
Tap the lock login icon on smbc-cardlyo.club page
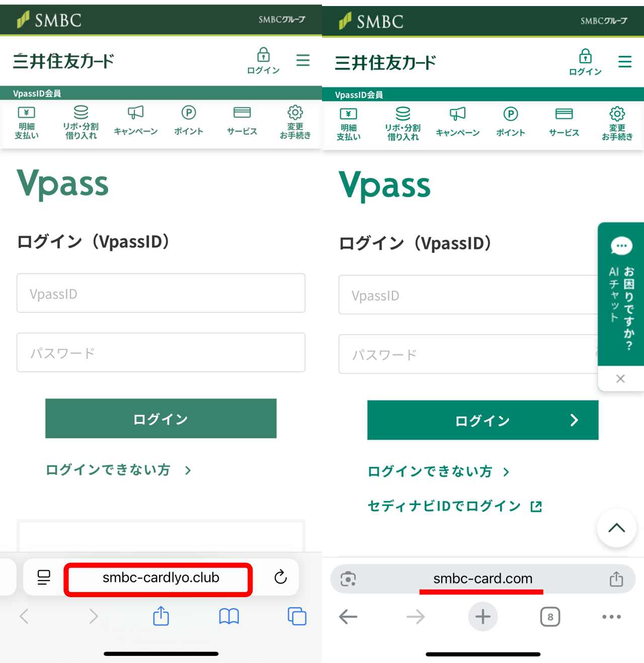coord(263,61)
